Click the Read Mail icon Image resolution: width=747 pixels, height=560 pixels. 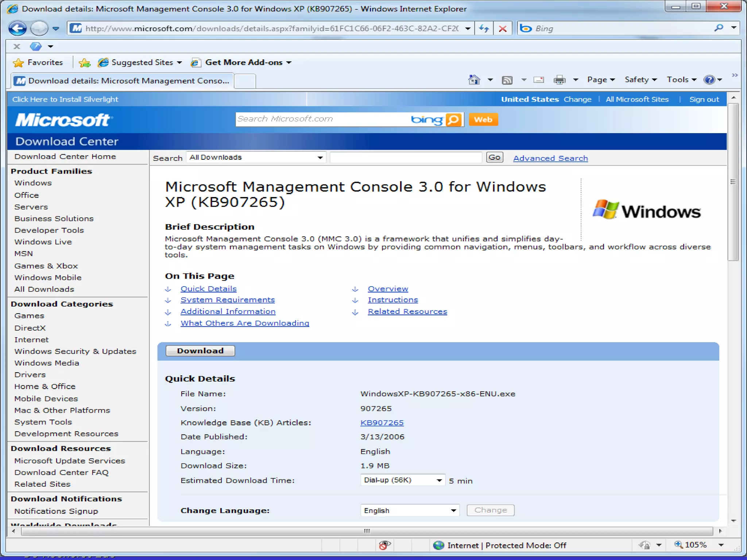[539, 80]
